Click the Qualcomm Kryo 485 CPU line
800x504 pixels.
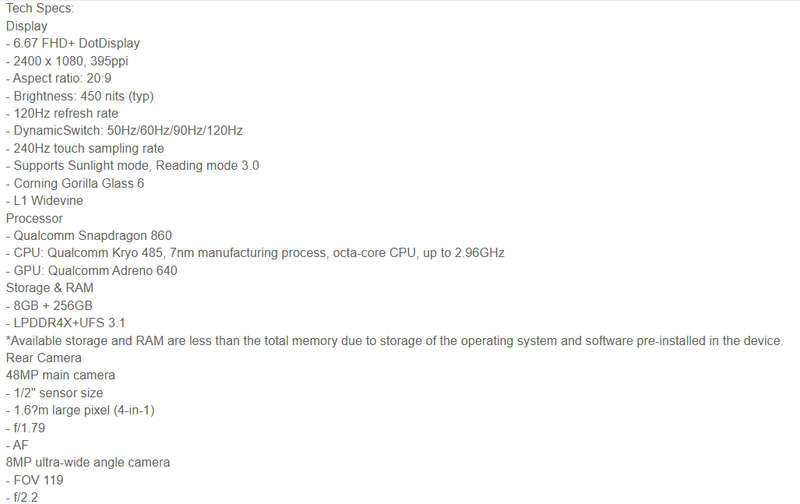click(255, 253)
